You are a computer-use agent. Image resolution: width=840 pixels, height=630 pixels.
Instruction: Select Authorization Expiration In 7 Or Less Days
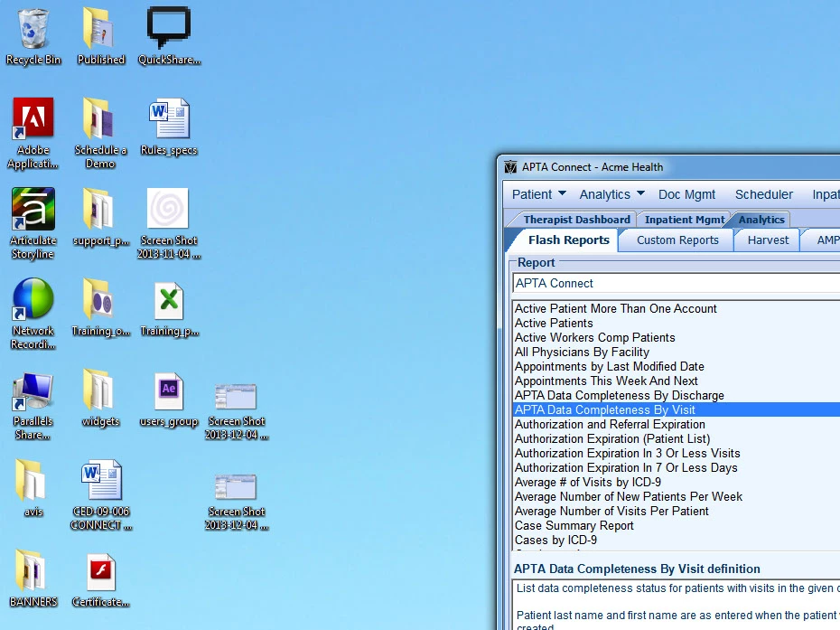677,468
